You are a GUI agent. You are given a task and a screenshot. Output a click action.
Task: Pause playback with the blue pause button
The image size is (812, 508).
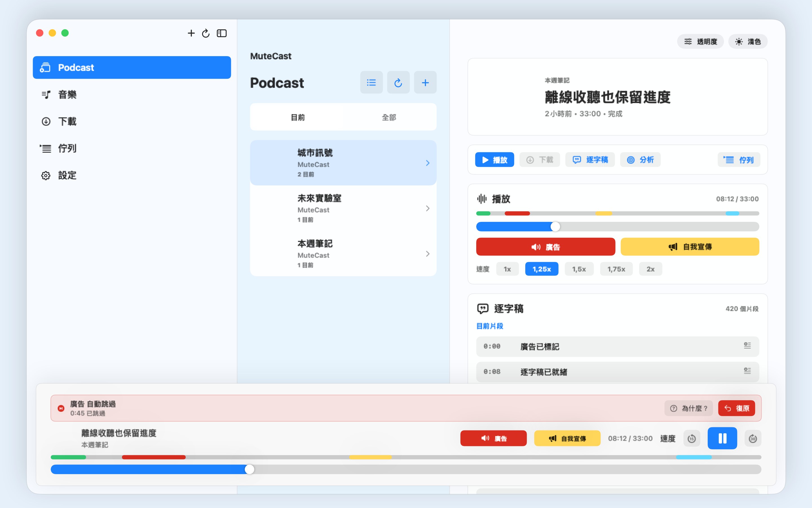pos(722,438)
